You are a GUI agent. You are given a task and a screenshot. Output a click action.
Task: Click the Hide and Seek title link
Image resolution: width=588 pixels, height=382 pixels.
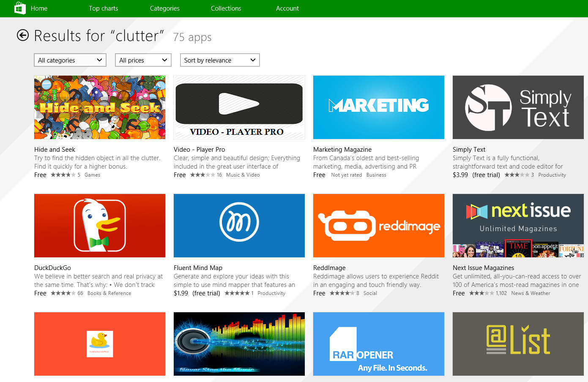(55, 149)
